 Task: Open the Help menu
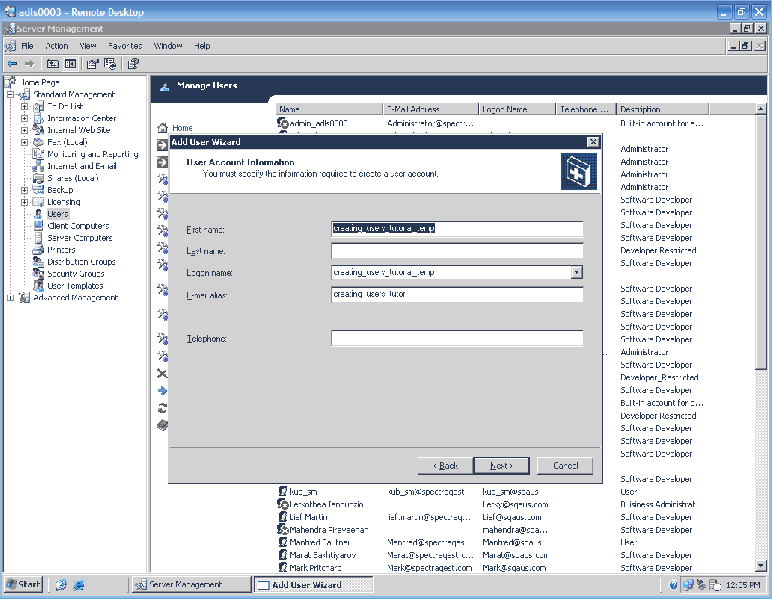pyautogui.click(x=202, y=46)
